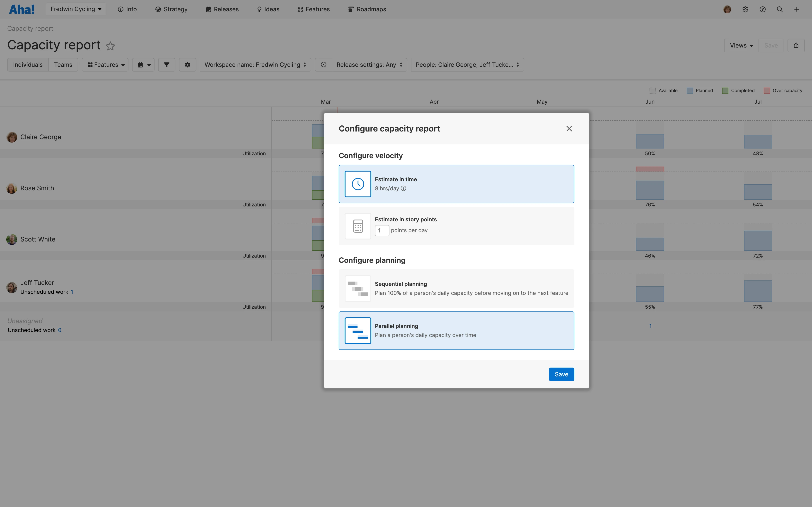Save the capacity report configuration

561,374
